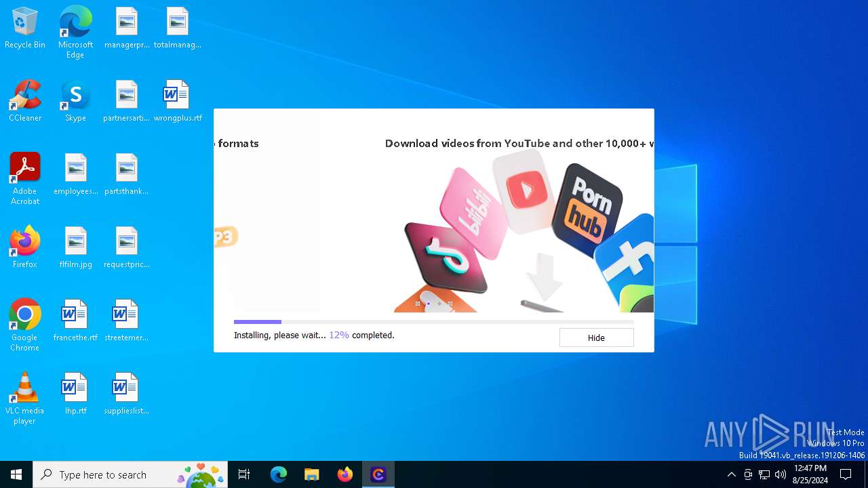868x488 pixels.
Task: Select the streetemer... document
Action: [127, 321]
